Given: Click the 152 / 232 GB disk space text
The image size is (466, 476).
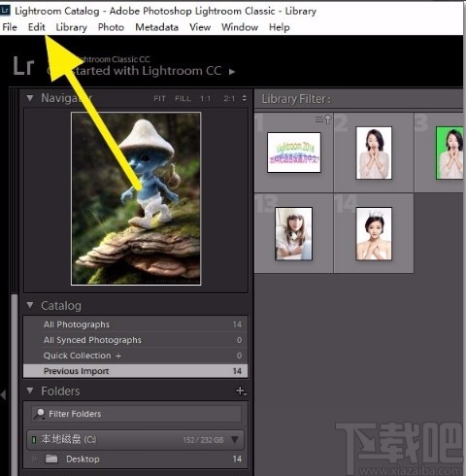Looking at the screenshot, I should point(203,440).
